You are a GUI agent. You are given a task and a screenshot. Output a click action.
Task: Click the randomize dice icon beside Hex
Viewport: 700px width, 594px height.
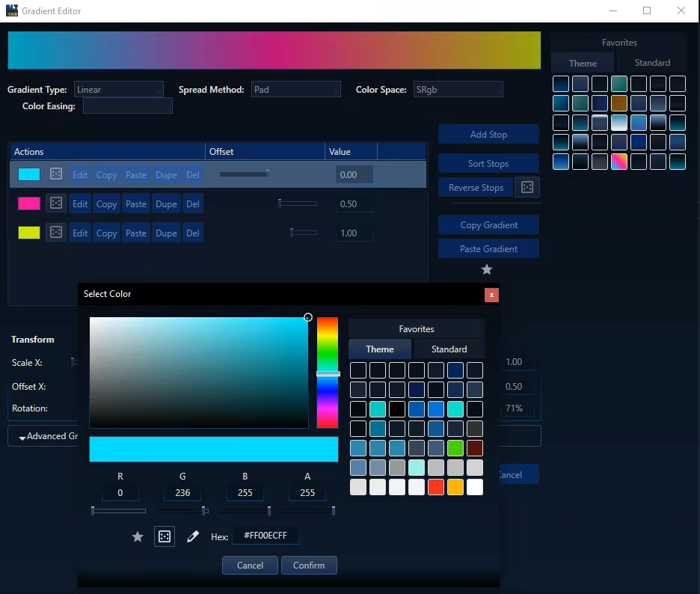(x=165, y=536)
